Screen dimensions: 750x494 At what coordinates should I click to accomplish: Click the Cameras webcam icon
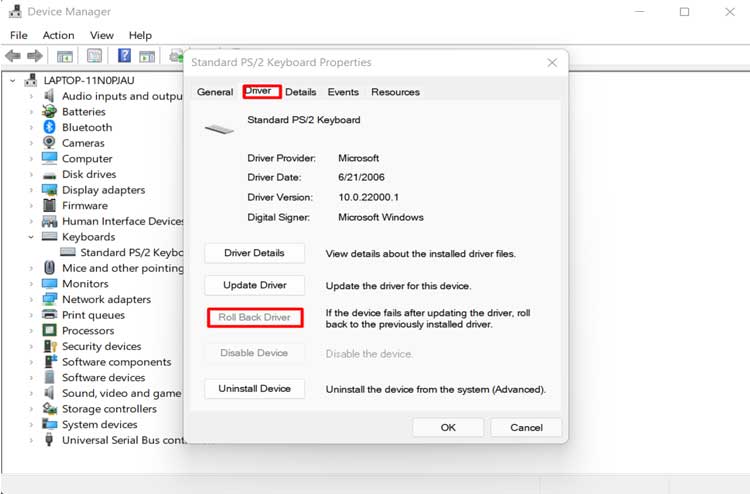point(49,143)
